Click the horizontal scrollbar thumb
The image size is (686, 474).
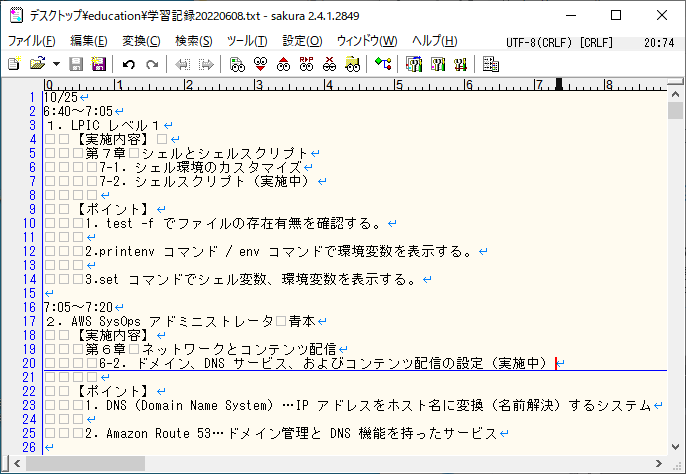(x=85, y=463)
